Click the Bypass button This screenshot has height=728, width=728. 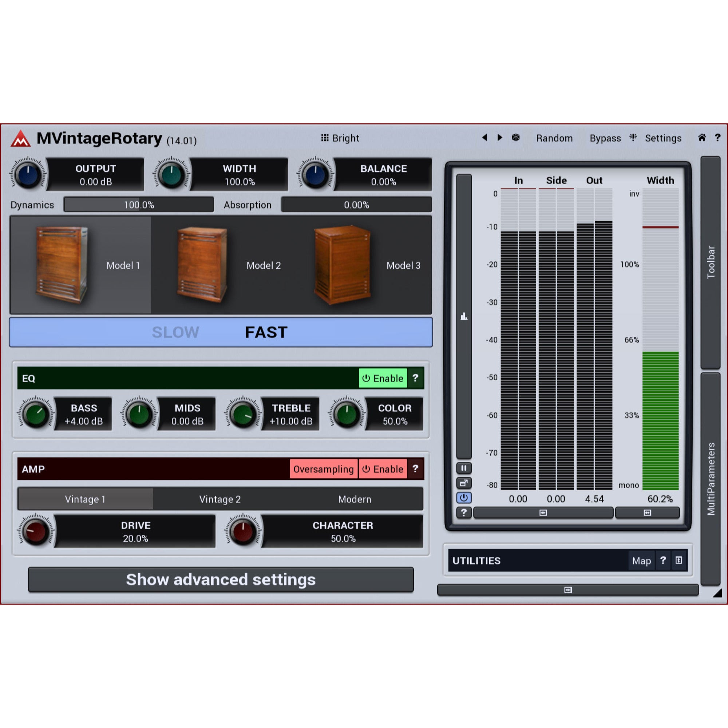pyautogui.click(x=605, y=138)
